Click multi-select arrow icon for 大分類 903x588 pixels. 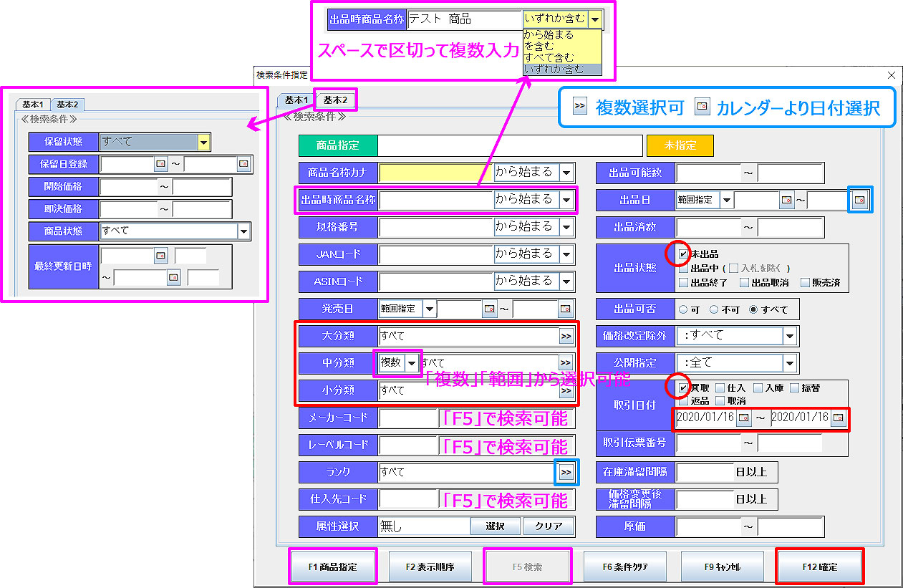(x=566, y=336)
